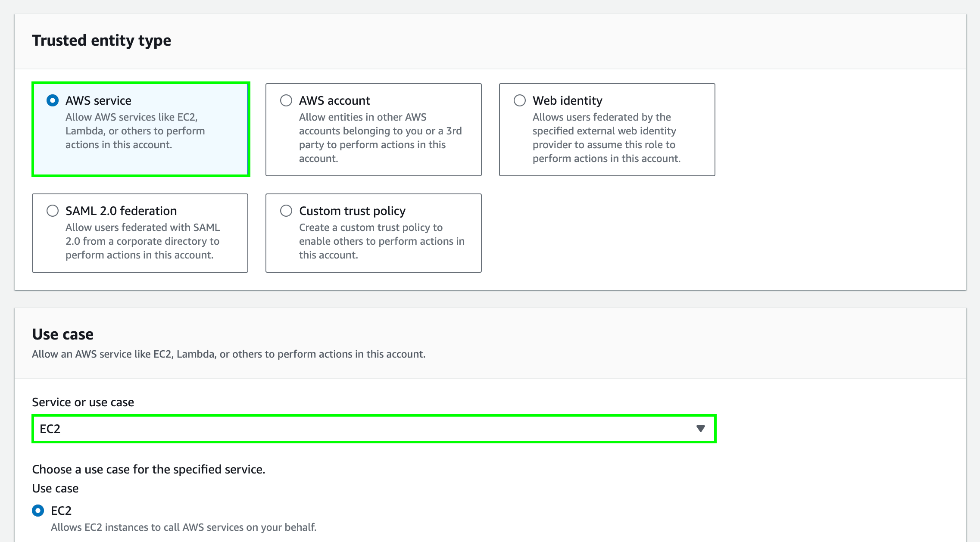Click the Web identity description text
The image size is (980, 542).
pos(606,137)
